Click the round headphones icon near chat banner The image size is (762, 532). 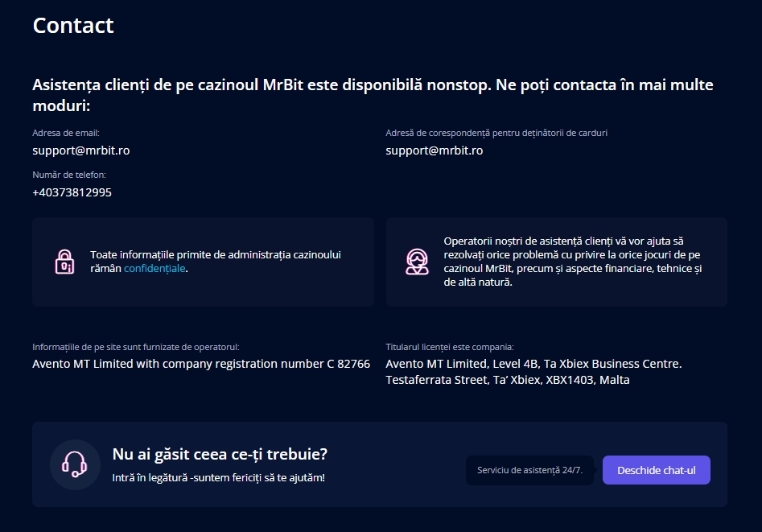pos(75,464)
